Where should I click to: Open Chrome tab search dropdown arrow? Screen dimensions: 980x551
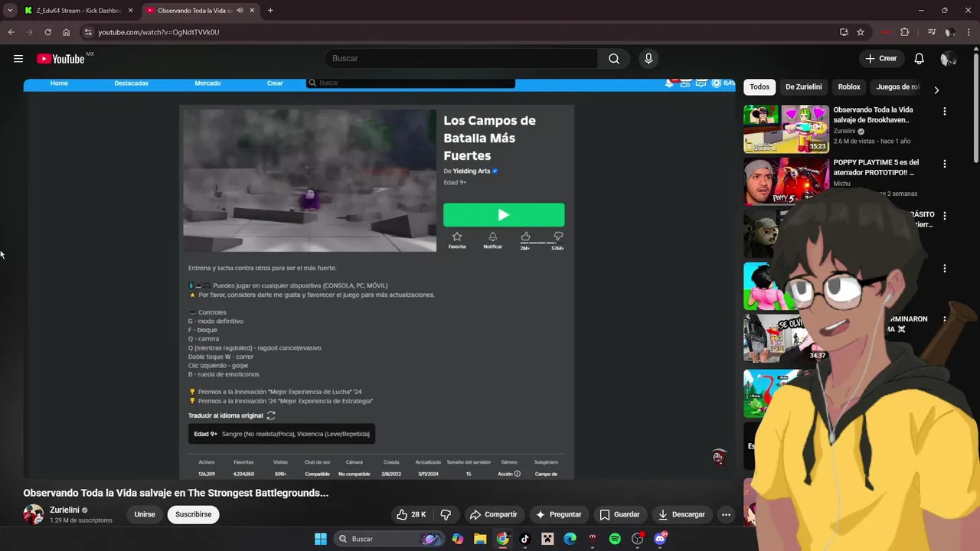click(x=9, y=10)
